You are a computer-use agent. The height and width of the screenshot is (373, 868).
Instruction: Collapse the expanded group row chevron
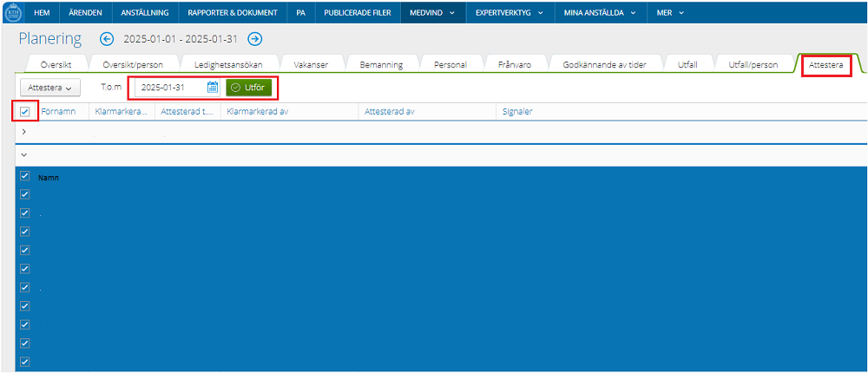click(23, 154)
